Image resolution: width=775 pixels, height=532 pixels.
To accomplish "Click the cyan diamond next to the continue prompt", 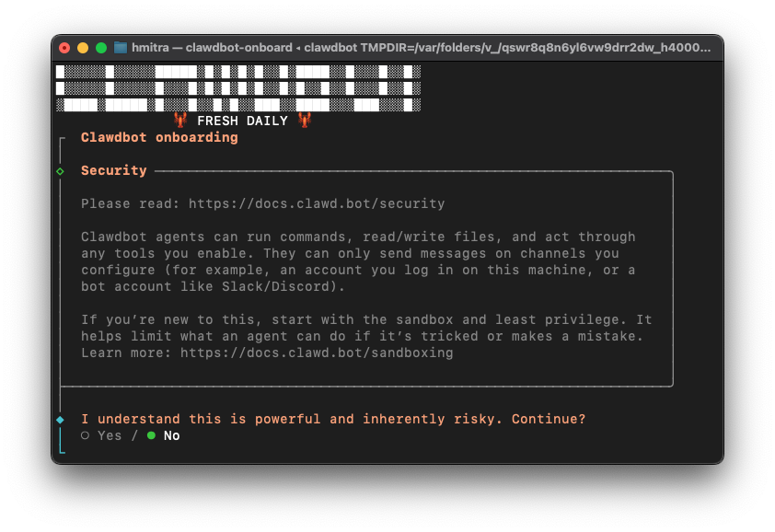I will [61, 419].
